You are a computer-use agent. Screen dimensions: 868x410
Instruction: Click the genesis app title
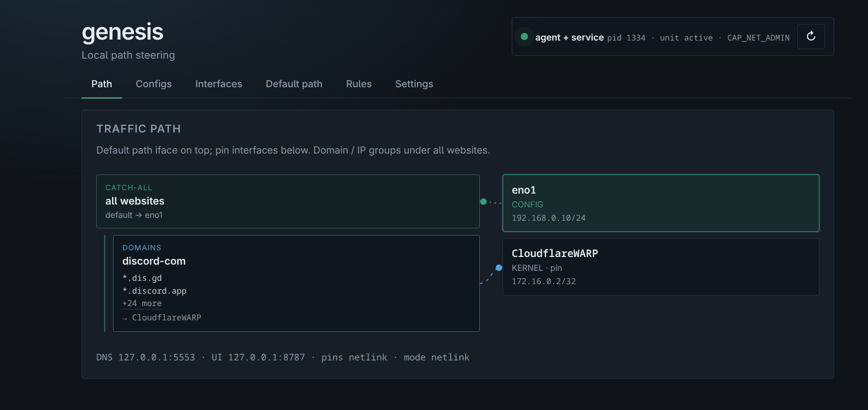tap(123, 32)
